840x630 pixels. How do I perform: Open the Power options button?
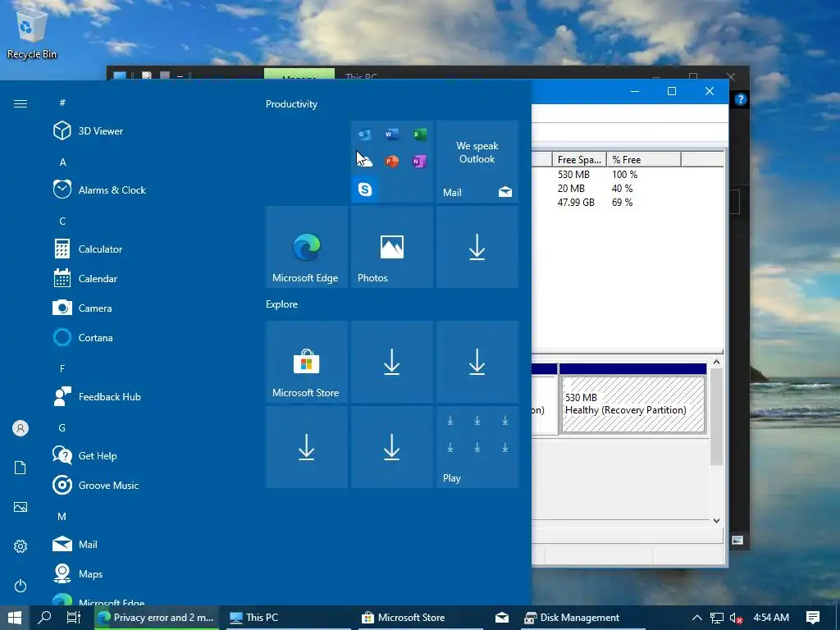[x=21, y=586]
